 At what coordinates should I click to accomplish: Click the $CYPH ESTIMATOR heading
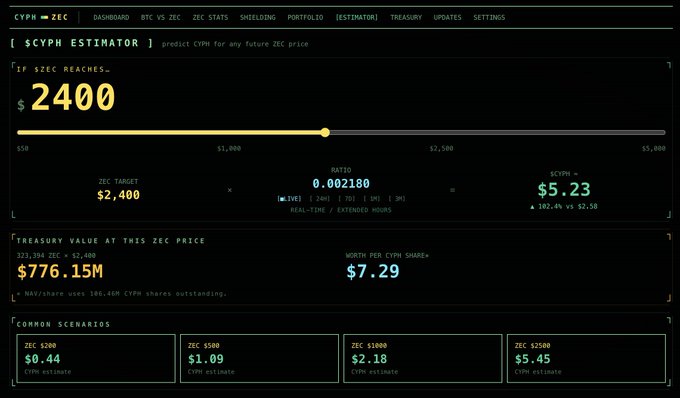point(82,43)
